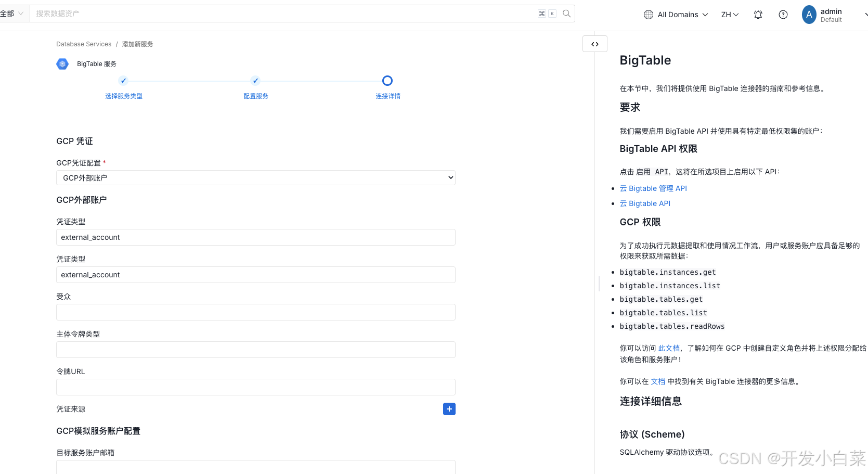
Task: Click the GCP 权限 heading
Action: tap(640, 222)
